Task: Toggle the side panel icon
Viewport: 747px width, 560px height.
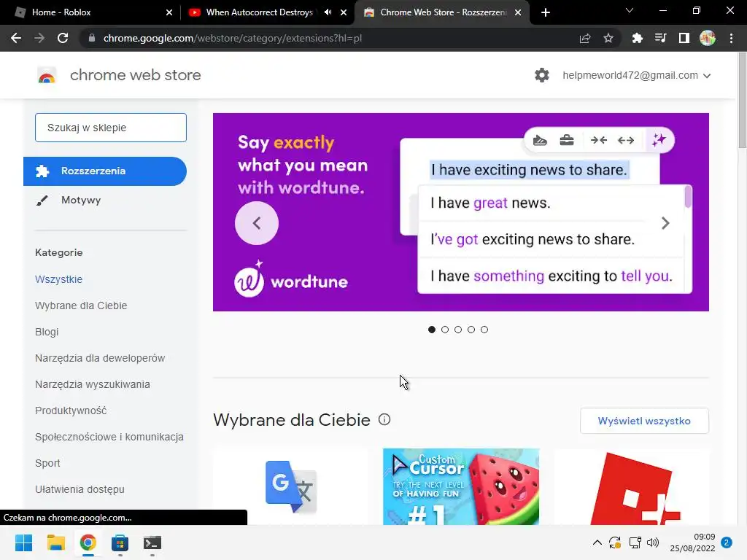Action: click(684, 38)
